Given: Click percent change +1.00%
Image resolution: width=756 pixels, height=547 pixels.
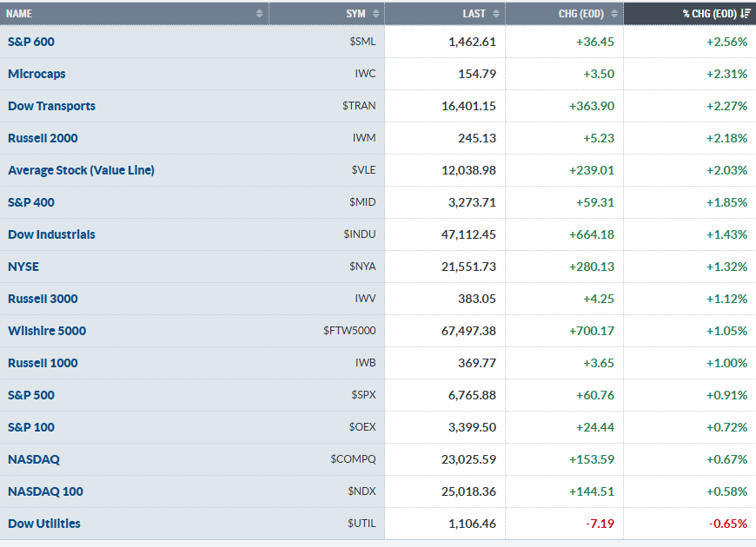Looking at the screenshot, I should click(x=726, y=363).
